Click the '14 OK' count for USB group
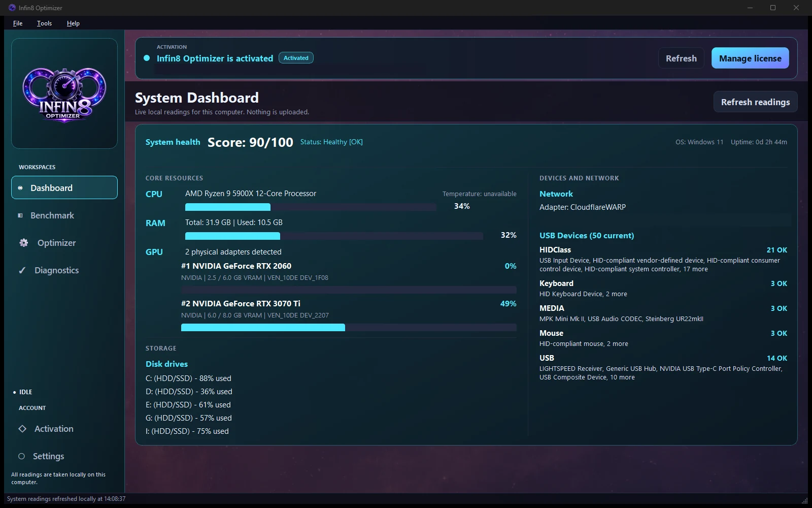Screen dimensions: 812x508 (x=777, y=358)
